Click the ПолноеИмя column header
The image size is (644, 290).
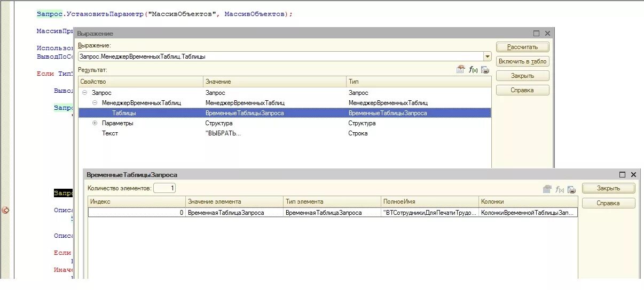click(x=430, y=202)
